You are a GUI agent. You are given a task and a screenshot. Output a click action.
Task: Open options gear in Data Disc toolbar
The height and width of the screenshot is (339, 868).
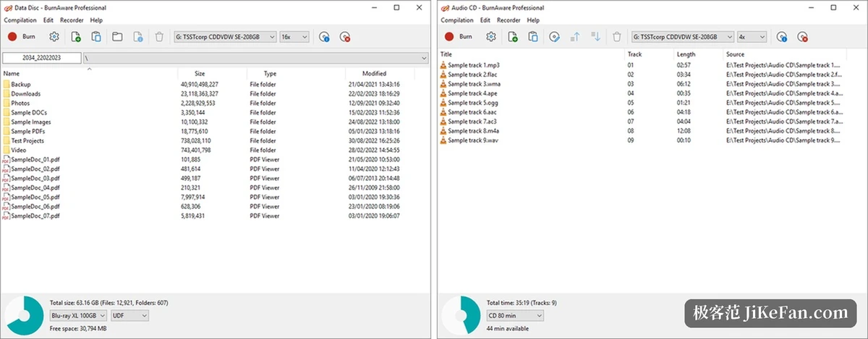[x=54, y=36]
